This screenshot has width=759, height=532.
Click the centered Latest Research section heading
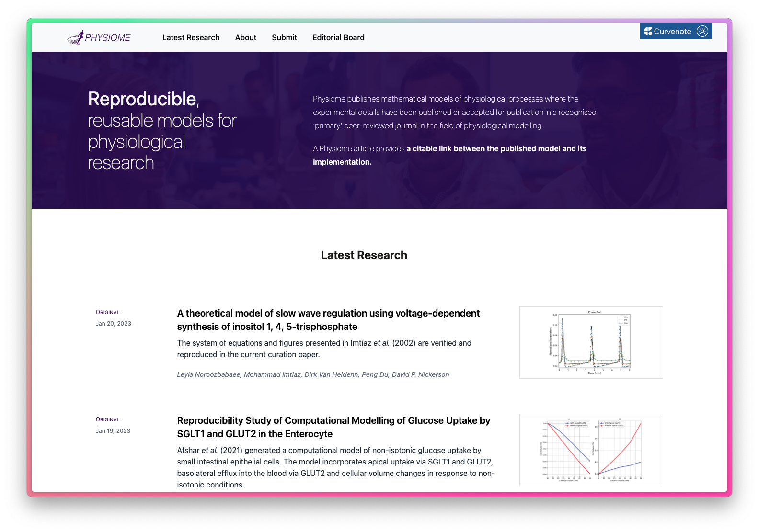coord(364,255)
